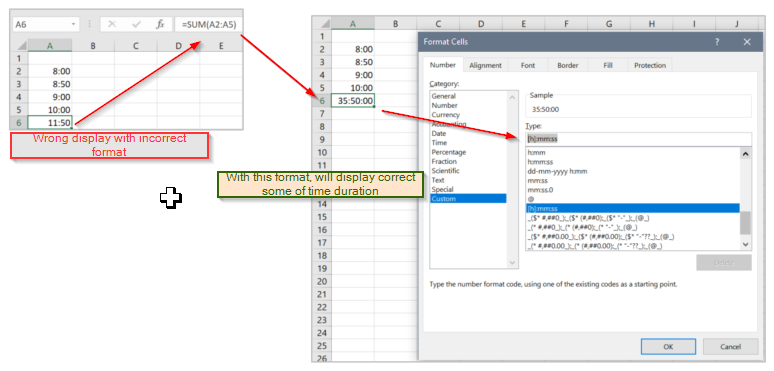The height and width of the screenshot is (371, 774).
Task: Click the formula bar containing =SUM(A2:A5)
Action: tap(208, 24)
